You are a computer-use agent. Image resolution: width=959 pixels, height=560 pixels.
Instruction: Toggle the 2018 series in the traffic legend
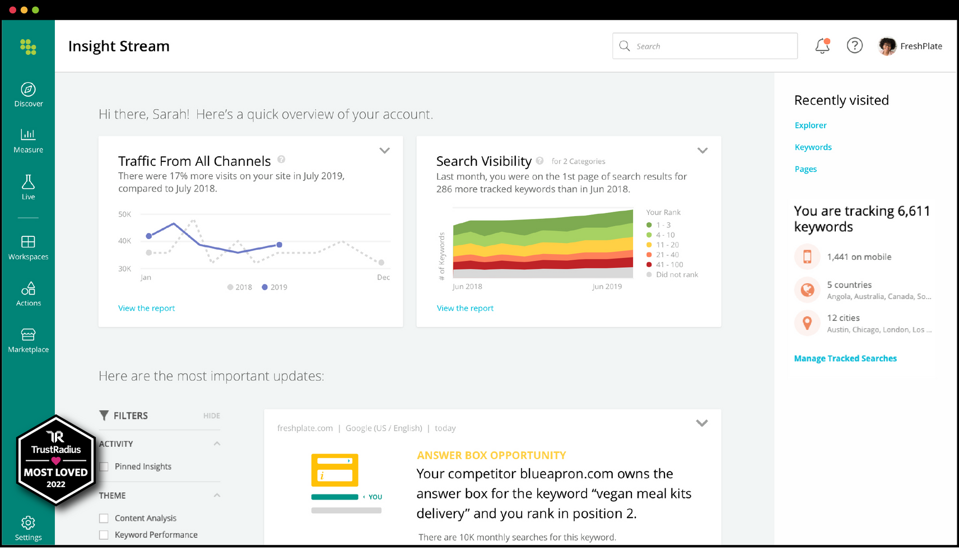tap(240, 287)
